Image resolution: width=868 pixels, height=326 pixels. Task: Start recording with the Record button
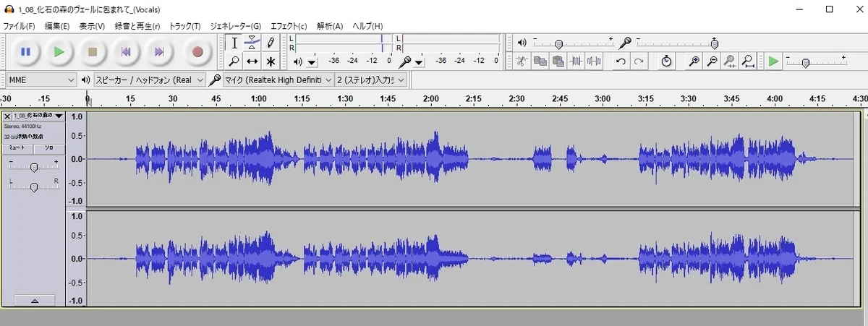pos(197,52)
